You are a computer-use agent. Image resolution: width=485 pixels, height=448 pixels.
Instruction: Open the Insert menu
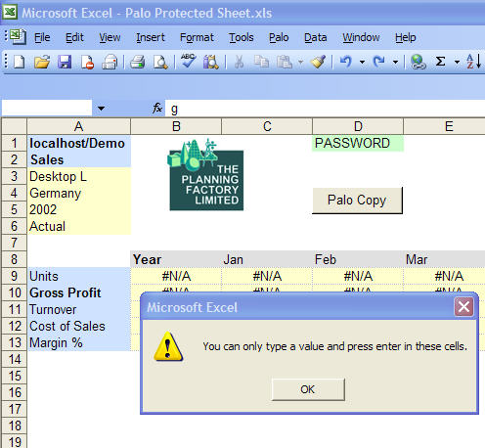[151, 37]
